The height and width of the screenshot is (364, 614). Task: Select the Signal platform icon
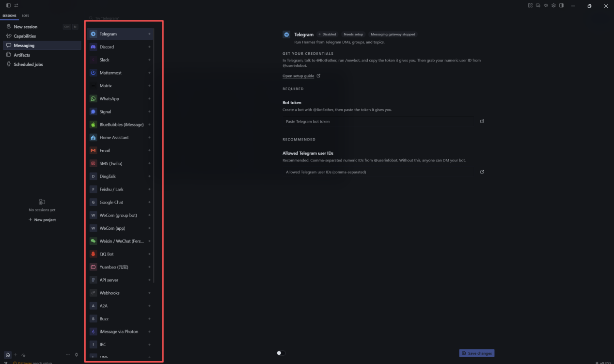click(94, 111)
